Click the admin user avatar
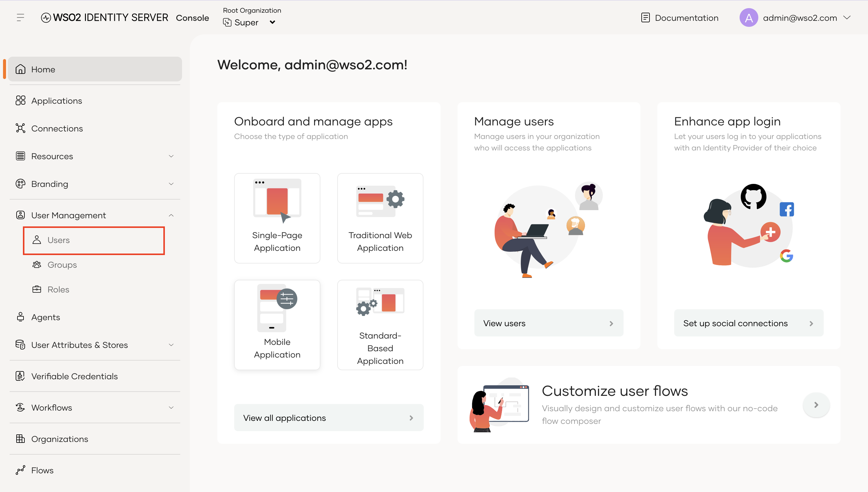868x492 pixels. [748, 17]
